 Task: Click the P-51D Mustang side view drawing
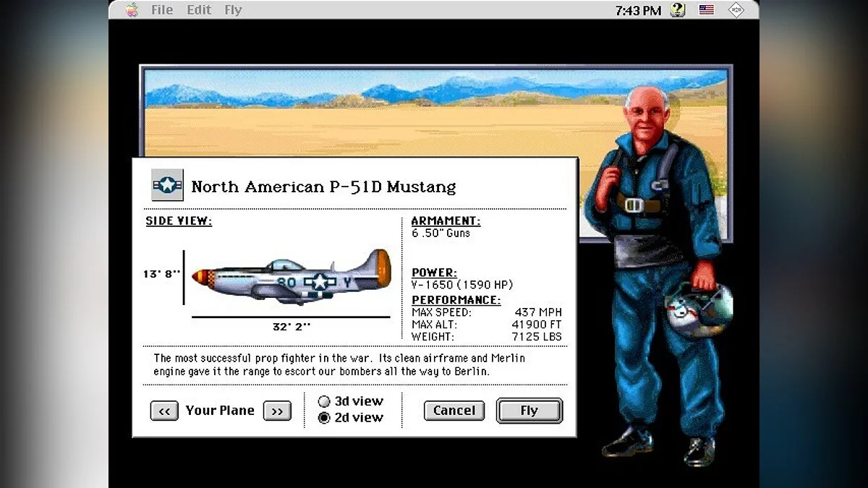coord(289,278)
